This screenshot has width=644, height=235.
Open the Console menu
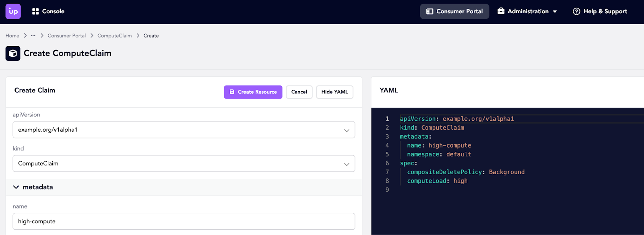(x=48, y=11)
